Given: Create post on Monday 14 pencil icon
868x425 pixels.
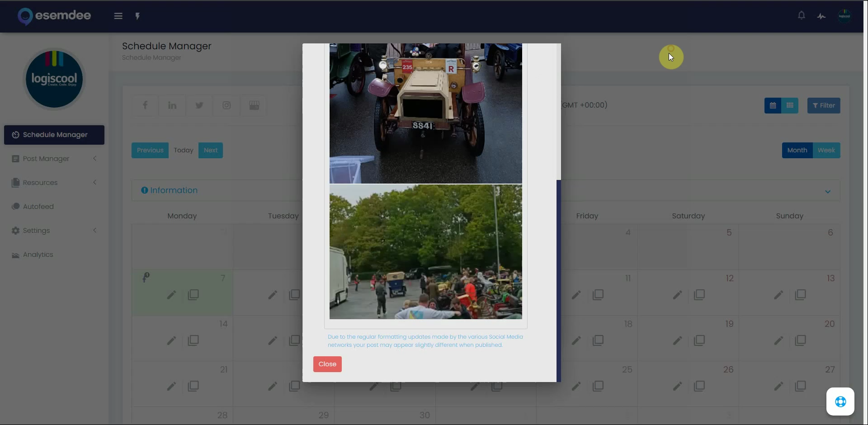Looking at the screenshot, I should click(x=171, y=340).
